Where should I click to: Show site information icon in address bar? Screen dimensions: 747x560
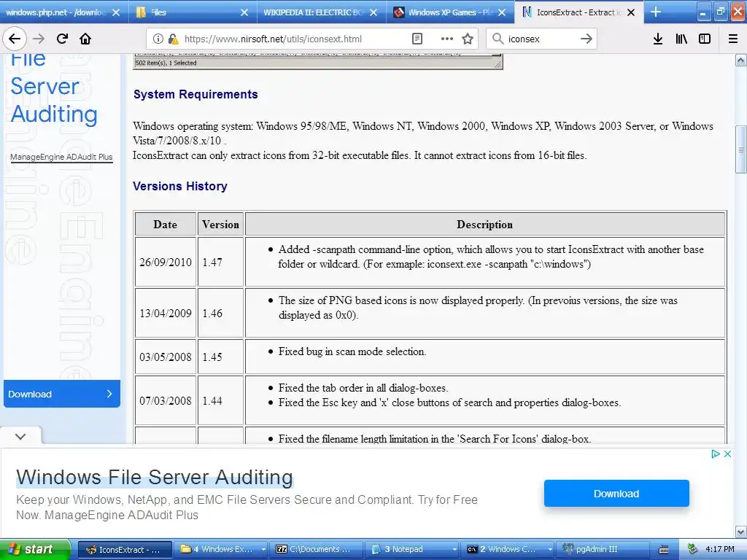coord(158,39)
